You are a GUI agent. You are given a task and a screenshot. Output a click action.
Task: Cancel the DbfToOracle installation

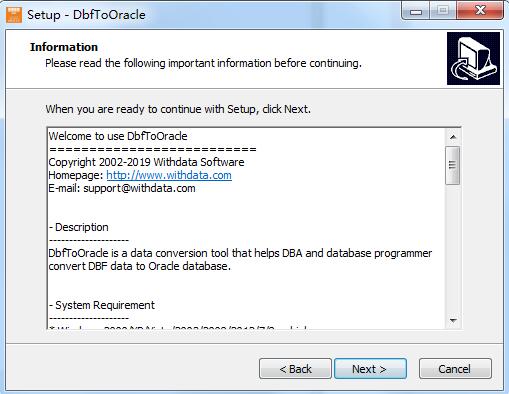pos(455,369)
